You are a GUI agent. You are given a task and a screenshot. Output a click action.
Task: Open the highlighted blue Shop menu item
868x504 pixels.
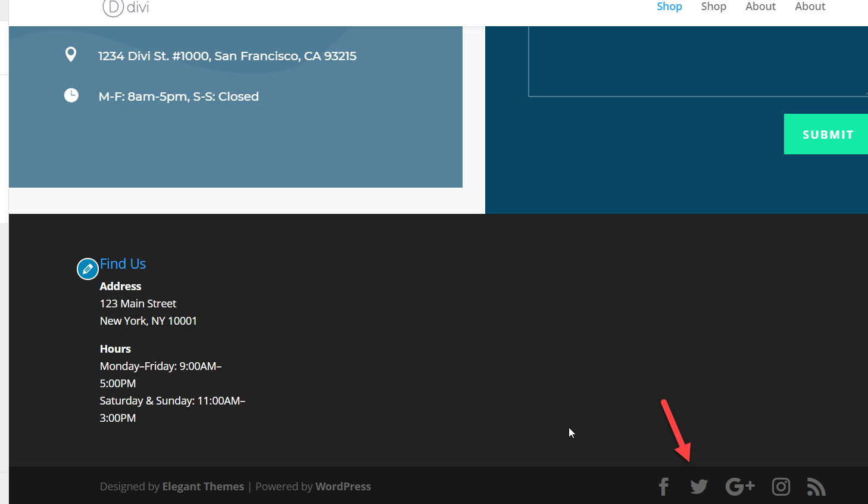point(669,7)
